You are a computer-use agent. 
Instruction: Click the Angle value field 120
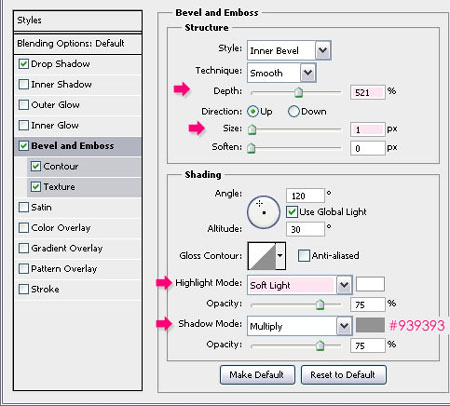[x=305, y=196]
